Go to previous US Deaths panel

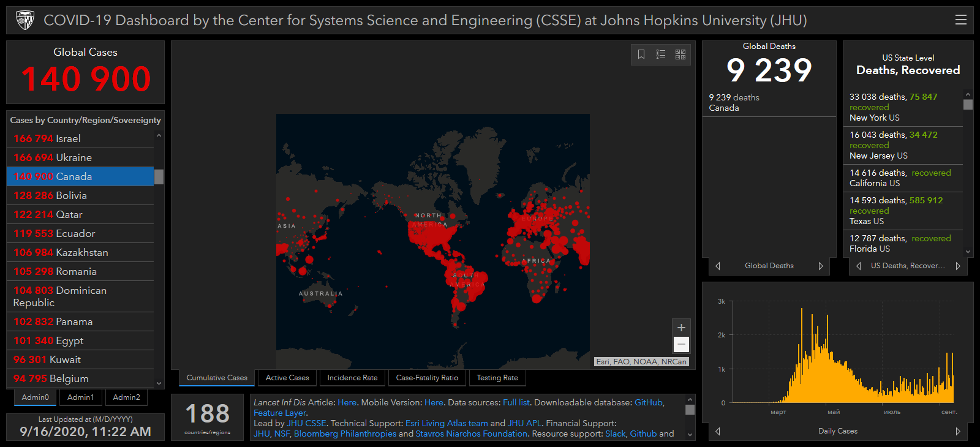click(x=859, y=266)
